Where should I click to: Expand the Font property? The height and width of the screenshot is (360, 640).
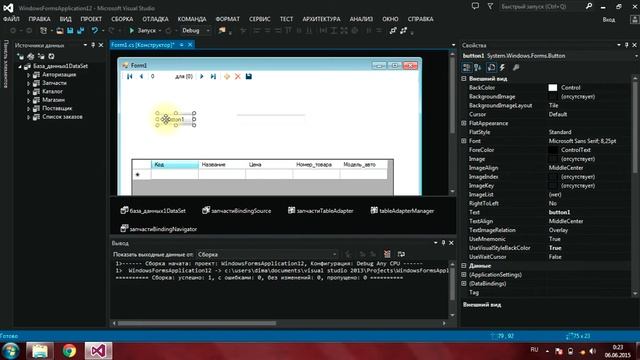coord(464,141)
